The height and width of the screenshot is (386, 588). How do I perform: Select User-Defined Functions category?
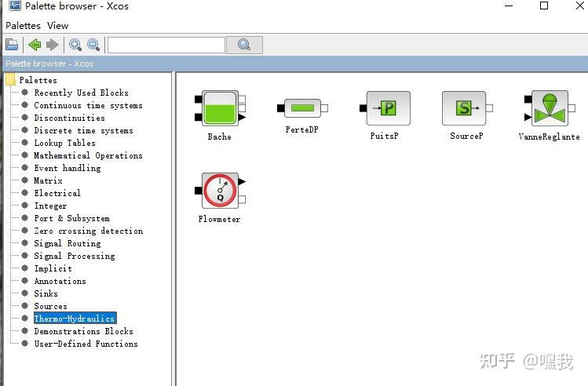pyautogui.click(x=86, y=344)
